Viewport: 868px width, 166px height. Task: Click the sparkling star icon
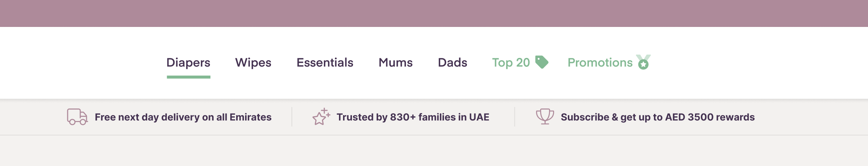pyautogui.click(x=321, y=117)
